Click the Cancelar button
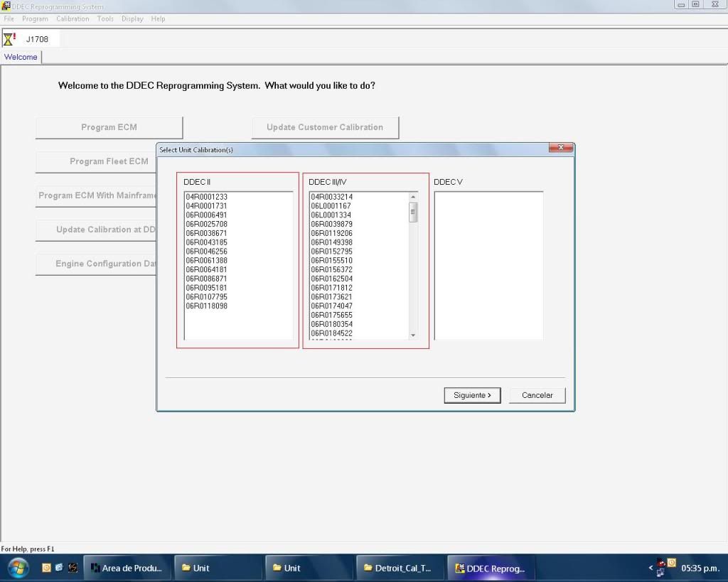The width and height of the screenshot is (728, 582). [x=537, y=395]
